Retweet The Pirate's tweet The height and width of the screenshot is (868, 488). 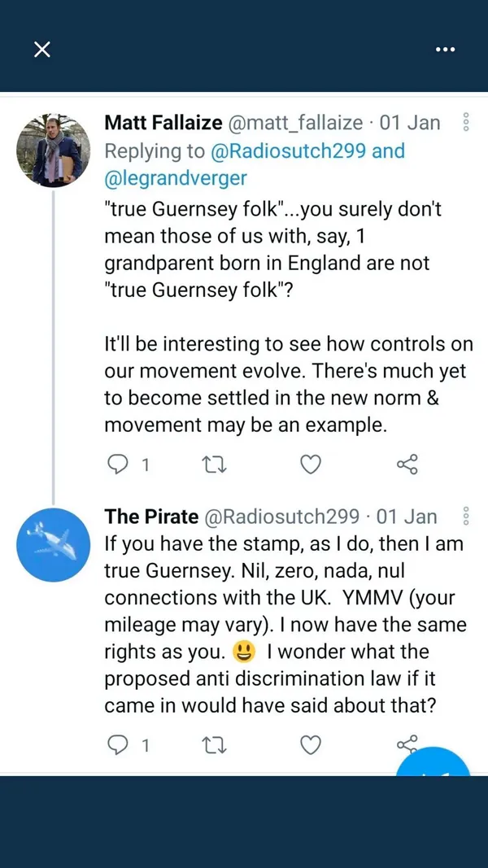(213, 744)
